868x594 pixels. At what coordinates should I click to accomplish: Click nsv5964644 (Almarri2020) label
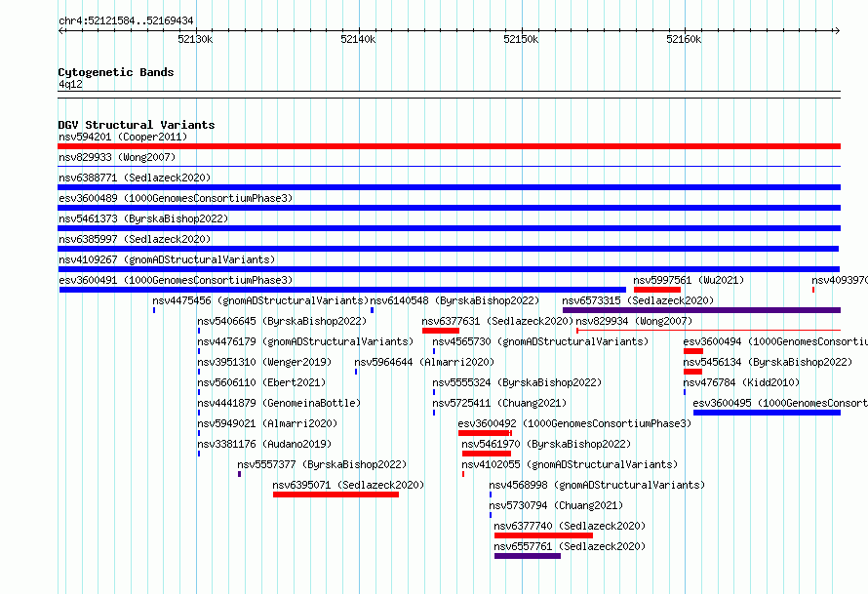tap(424, 362)
